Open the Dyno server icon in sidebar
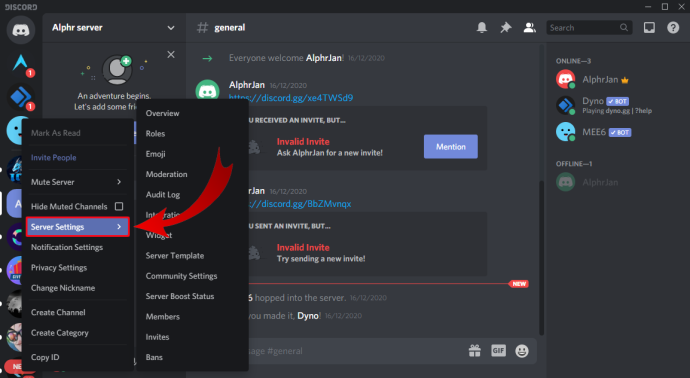 (20, 96)
